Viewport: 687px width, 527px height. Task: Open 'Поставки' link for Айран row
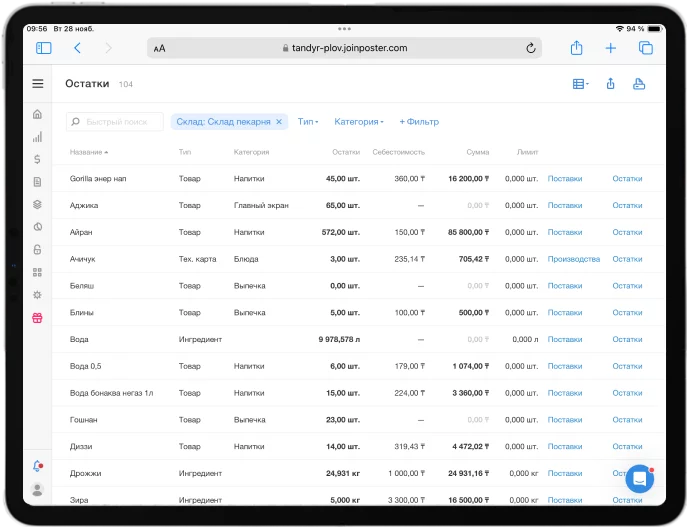click(x=564, y=232)
